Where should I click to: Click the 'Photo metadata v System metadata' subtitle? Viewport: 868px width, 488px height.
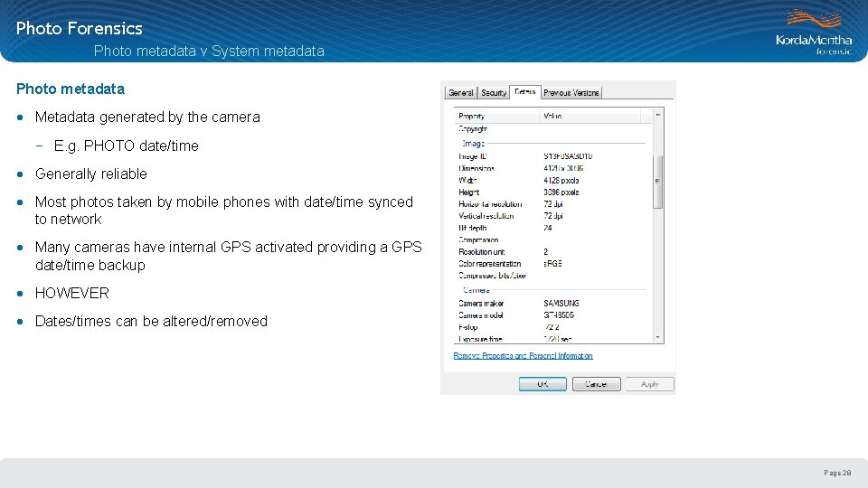[209, 51]
